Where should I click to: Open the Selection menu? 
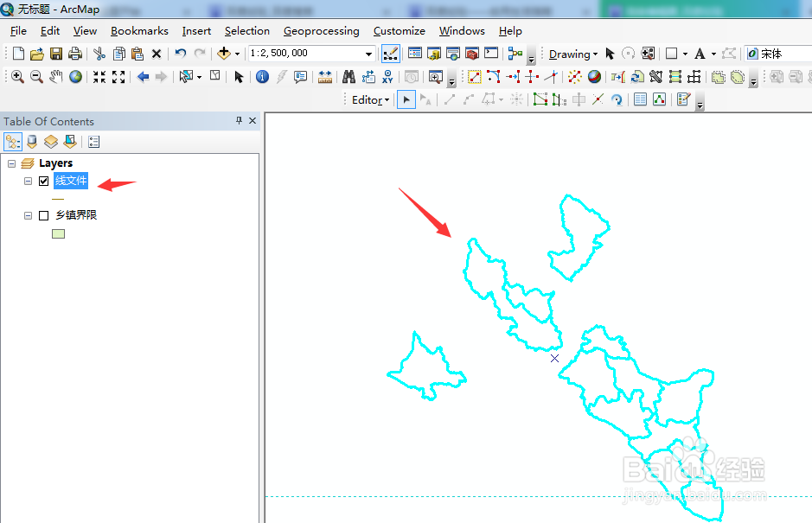(247, 30)
